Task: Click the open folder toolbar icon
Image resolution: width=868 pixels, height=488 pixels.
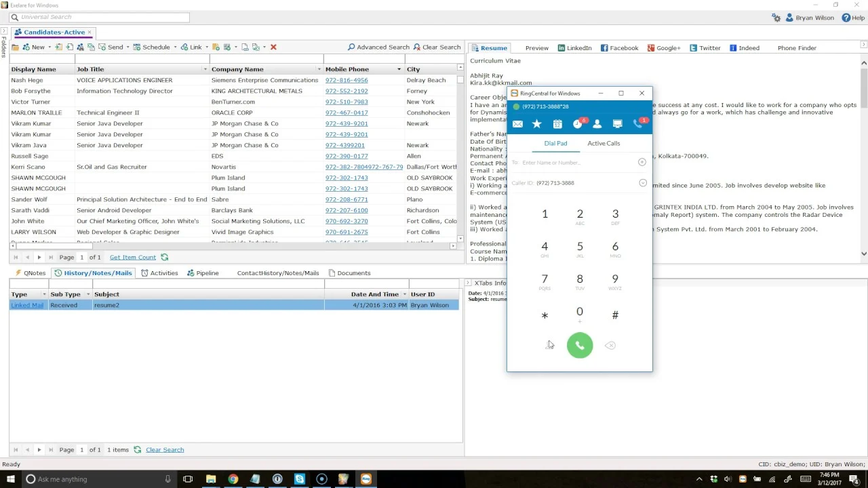Action: [15, 47]
